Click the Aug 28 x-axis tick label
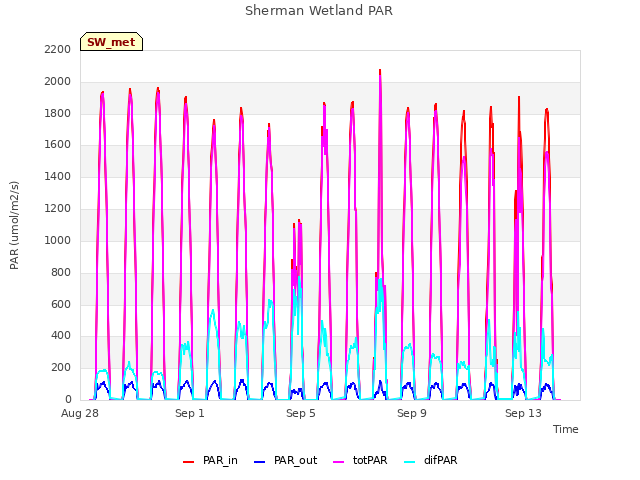The width and height of the screenshot is (640, 480). (80, 413)
